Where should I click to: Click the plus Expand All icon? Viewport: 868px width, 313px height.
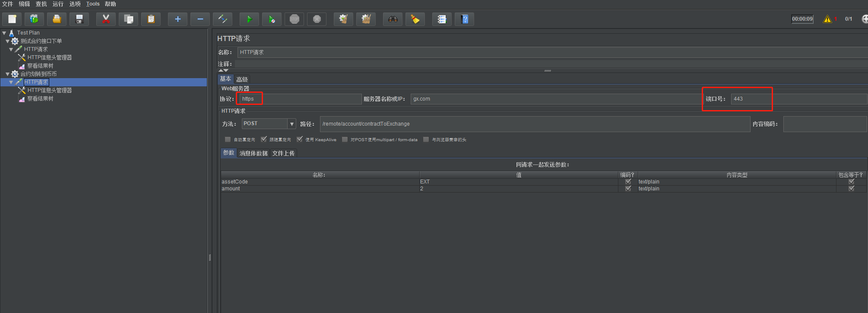pyautogui.click(x=177, y=19)
